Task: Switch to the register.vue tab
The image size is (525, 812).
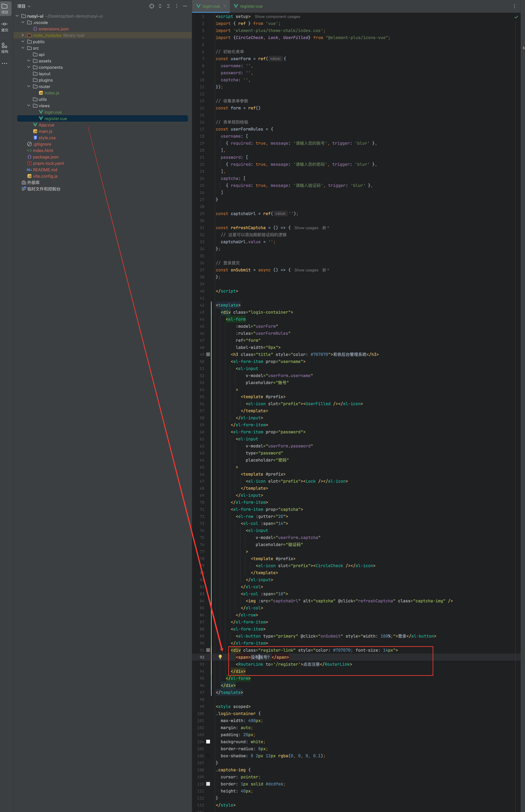Action: click(x=248, y=6)
